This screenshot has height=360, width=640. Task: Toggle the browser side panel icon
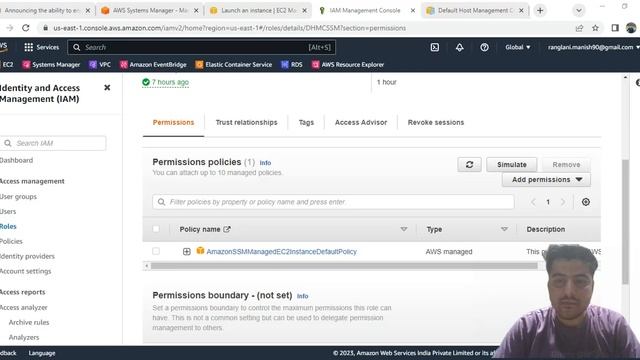(x=615, y=28)
